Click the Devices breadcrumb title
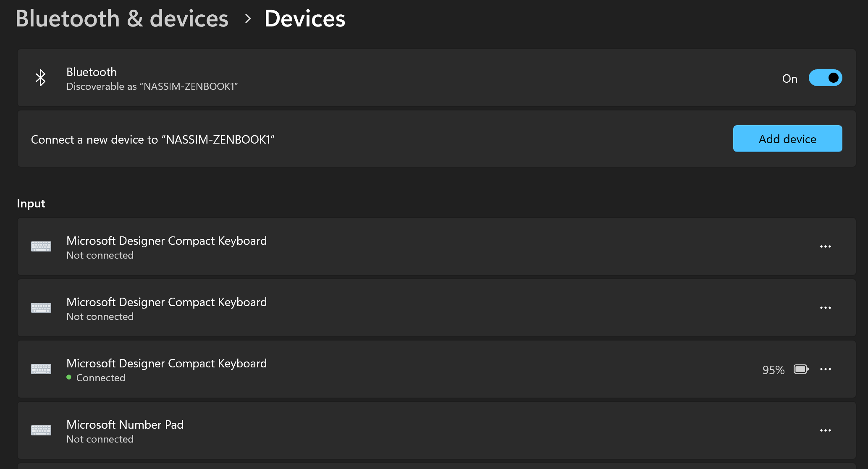868x469 pixels. pyautogui.click(x=304, y=18)
